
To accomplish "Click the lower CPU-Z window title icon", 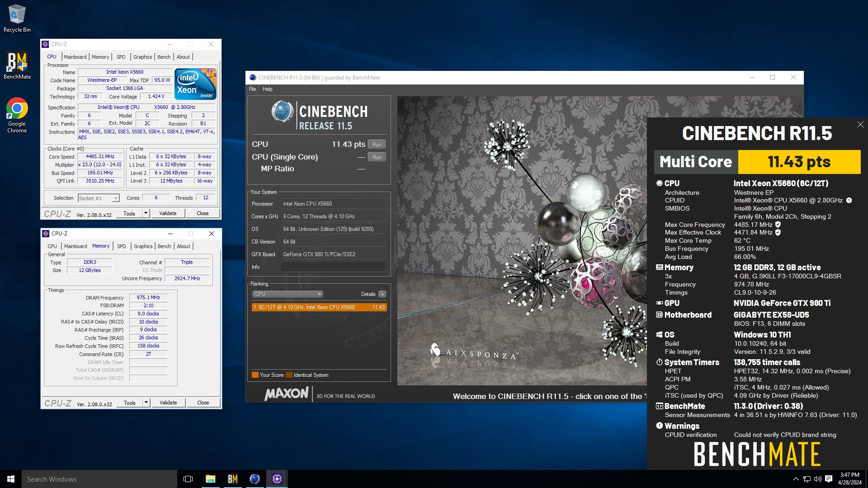I will [46, 234].
